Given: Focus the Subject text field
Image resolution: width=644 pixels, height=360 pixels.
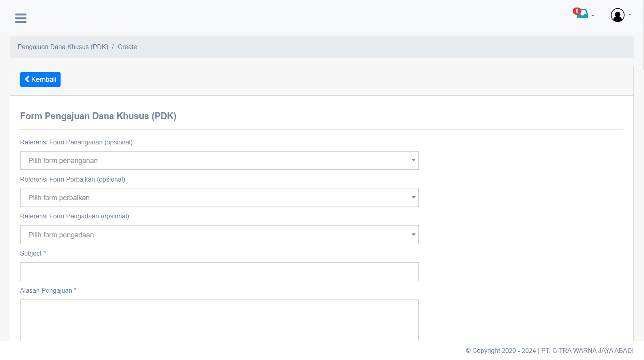Looking at the screenshot, I should pyautogui.click(x=219, y=272).
